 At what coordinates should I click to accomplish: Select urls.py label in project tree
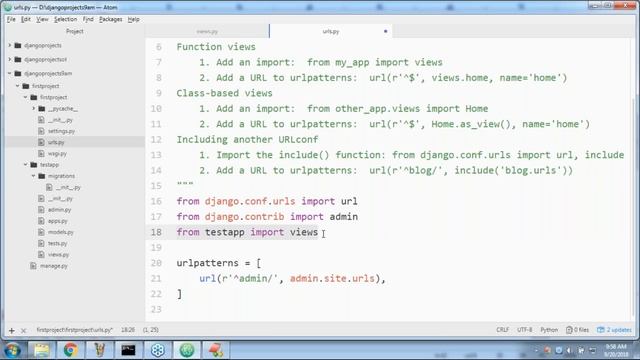click(56, 142)
